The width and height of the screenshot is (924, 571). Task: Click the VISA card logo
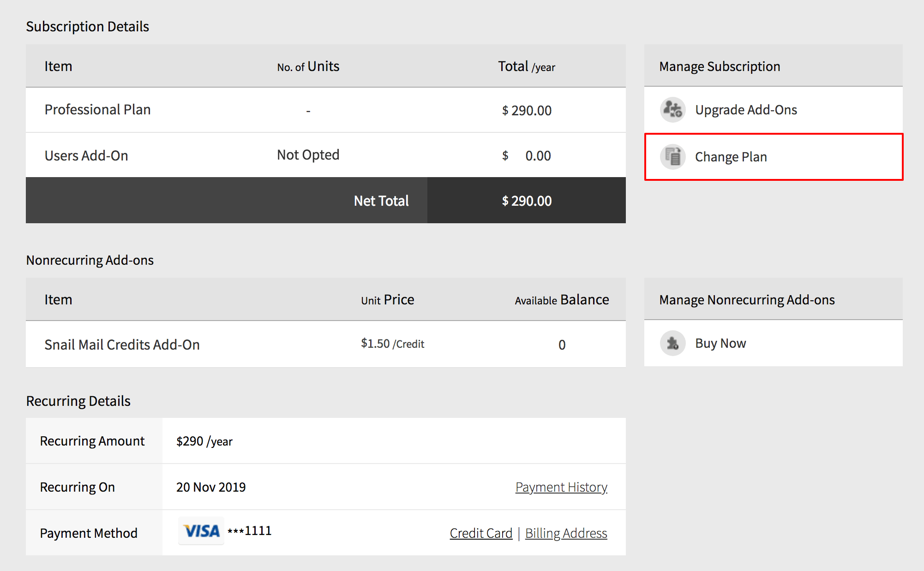pos(201,531)
